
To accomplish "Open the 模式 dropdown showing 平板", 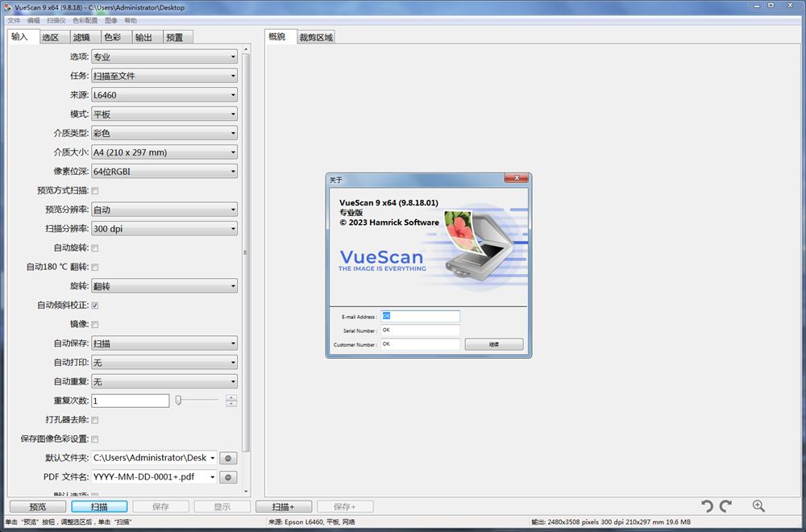I will pos(164,114).
